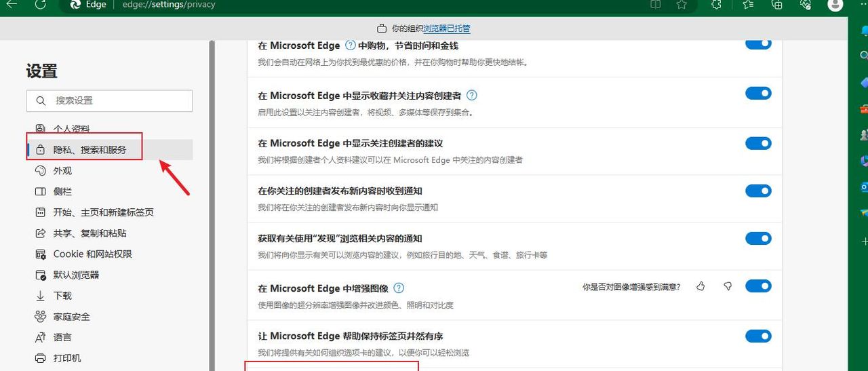868x371 pixels.
Task: Open the profile avatar icon
Action: tap(835, 4)
